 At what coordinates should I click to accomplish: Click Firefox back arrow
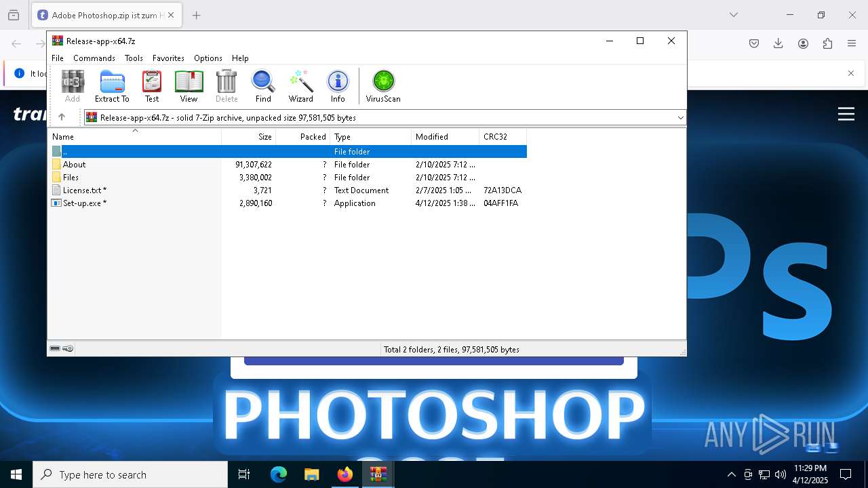pos(16,43)
